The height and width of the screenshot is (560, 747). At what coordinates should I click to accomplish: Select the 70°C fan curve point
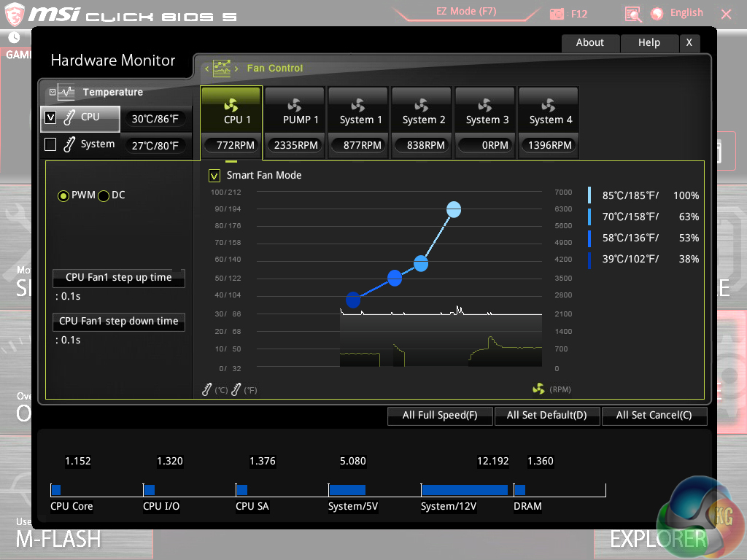tap(421, 263)
